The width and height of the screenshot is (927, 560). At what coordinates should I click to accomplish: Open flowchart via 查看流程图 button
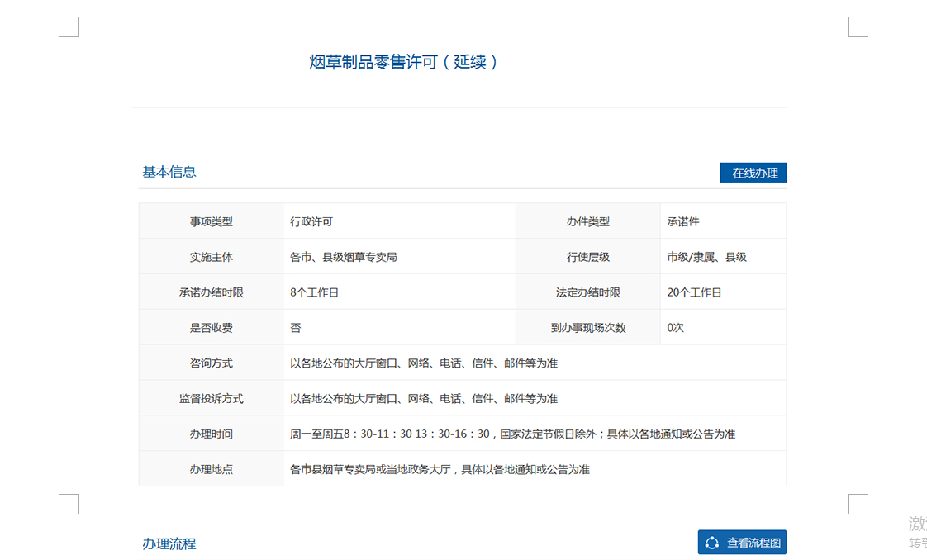pyautogui.click(x=742, y=543)
